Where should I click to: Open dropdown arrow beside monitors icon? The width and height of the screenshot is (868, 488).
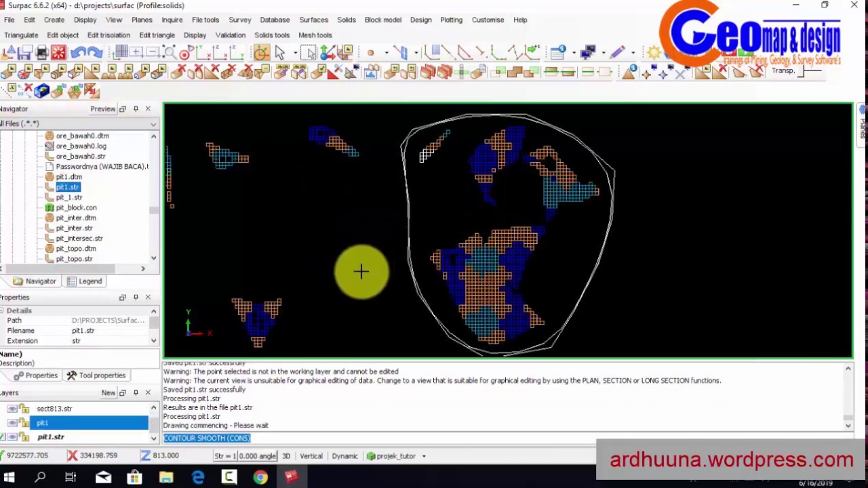click(x=603, y=52)
